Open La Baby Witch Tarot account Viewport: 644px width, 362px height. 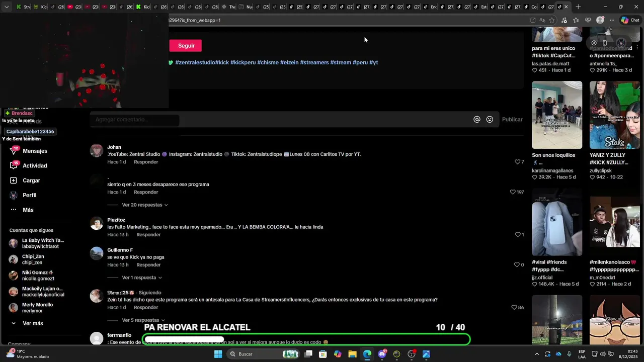pos(37,243)
